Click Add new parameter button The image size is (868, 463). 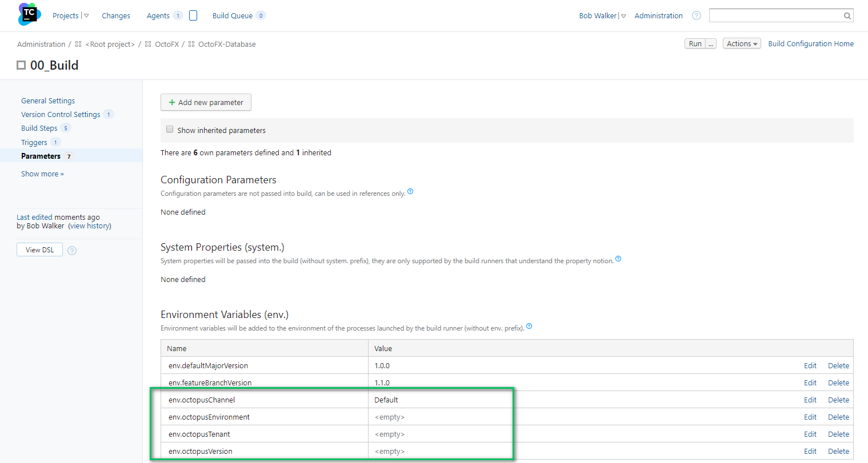[x=206, y=103]
